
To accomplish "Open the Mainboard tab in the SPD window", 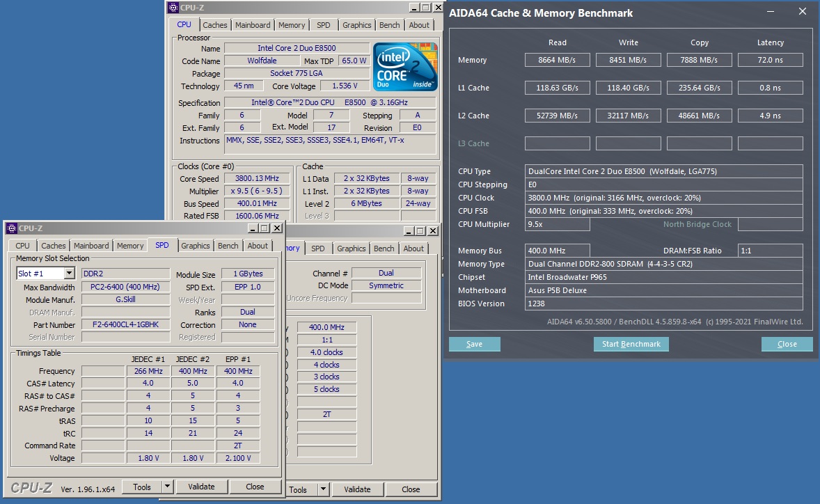I will pos(91,246).
